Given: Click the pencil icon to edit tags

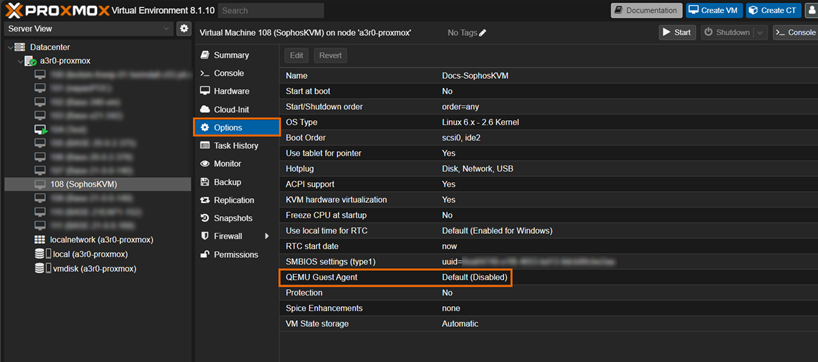Looking at the screenshot, I should (483, 33).
